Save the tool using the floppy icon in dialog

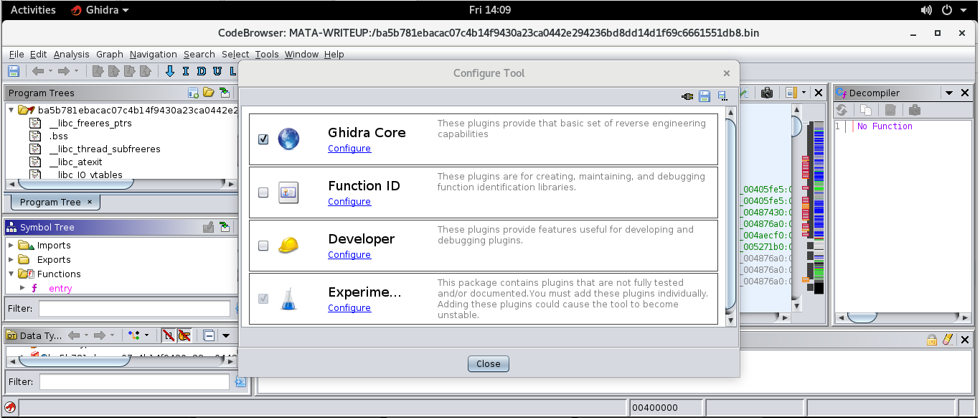705,96
